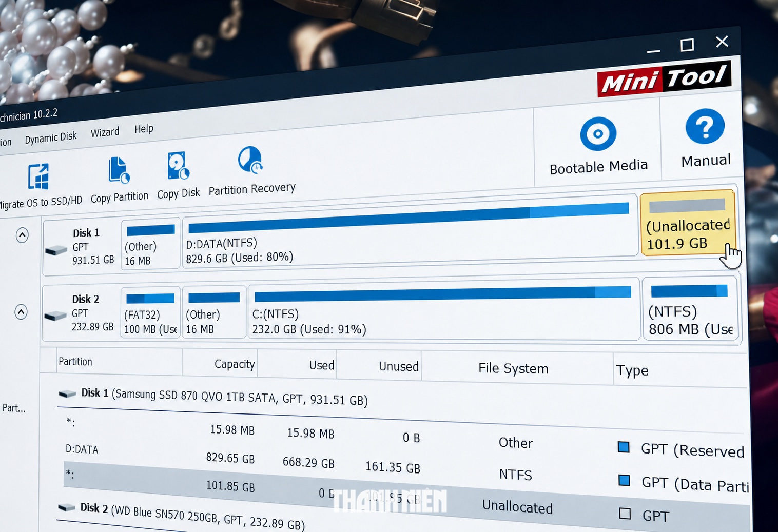Launch the Copy Disk tool icon

[178, 166]
